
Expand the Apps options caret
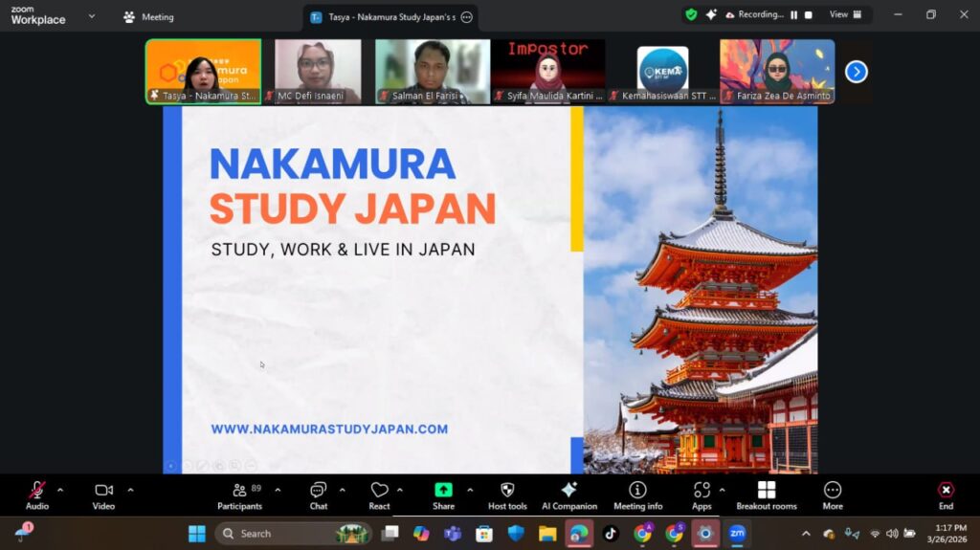[x=723, y=491]
